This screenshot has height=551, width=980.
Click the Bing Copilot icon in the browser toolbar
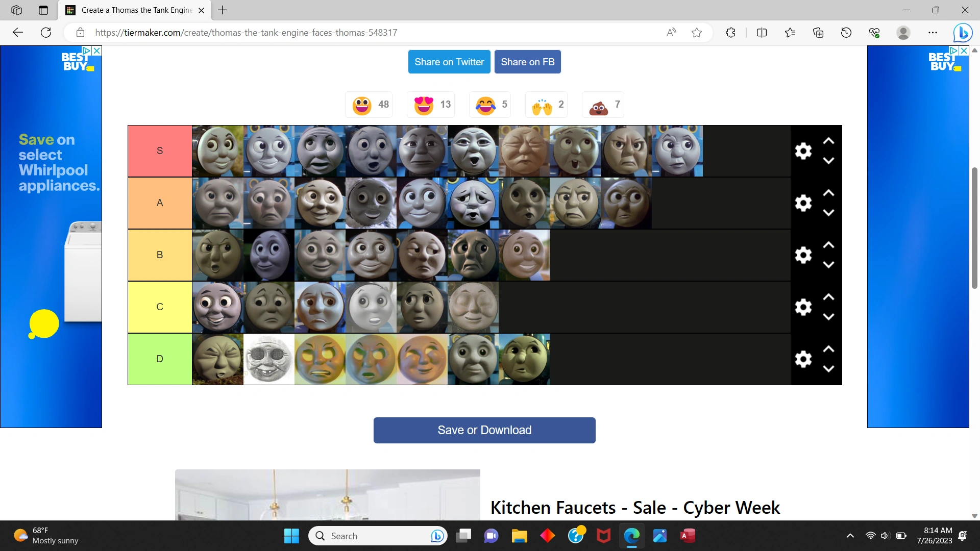963,32
